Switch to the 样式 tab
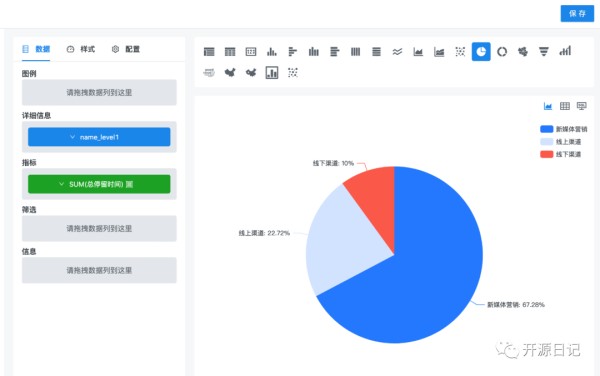 pos(81,49)
